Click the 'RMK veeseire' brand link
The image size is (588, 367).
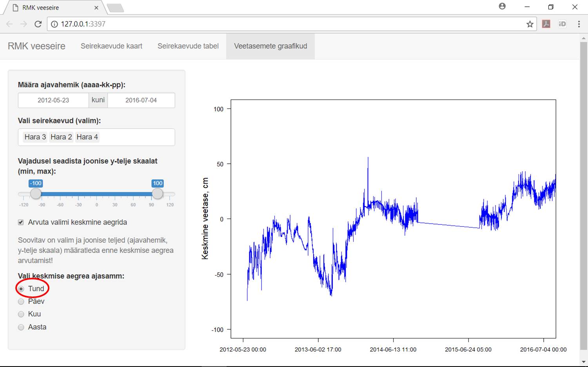pyautogui.click(x=36, y=46)
